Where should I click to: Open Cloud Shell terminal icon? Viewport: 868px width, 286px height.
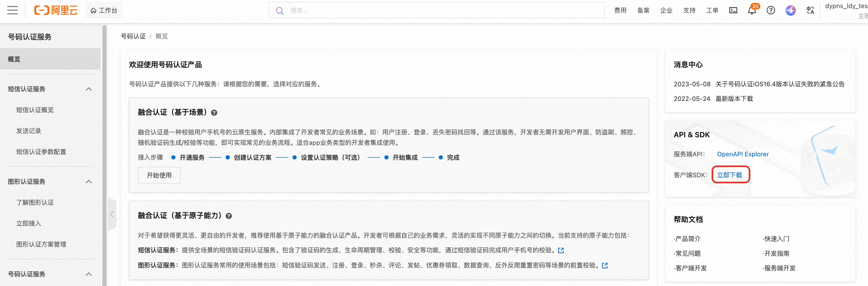(733, 10)
